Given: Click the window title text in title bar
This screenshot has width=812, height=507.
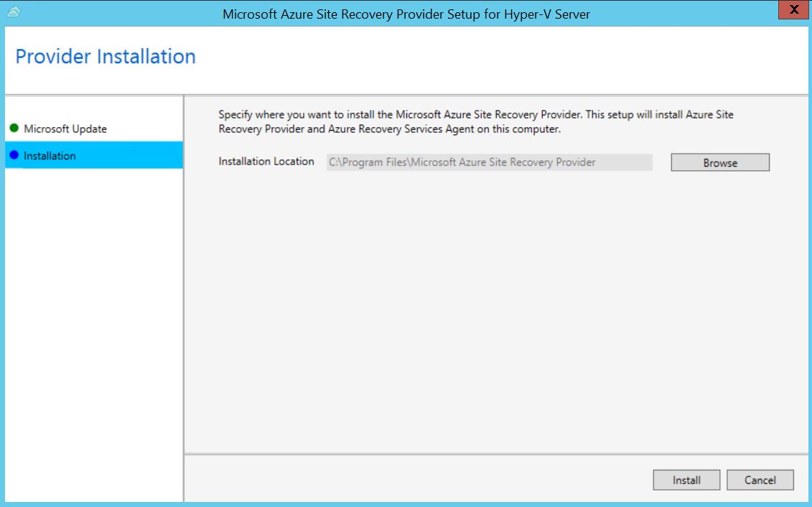Looking at the screenshot, I should [x=406, y=14].
